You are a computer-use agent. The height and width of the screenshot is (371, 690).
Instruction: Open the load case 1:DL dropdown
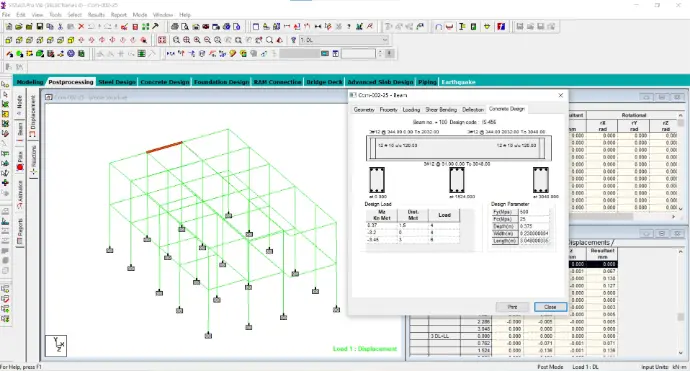[344, 40]
